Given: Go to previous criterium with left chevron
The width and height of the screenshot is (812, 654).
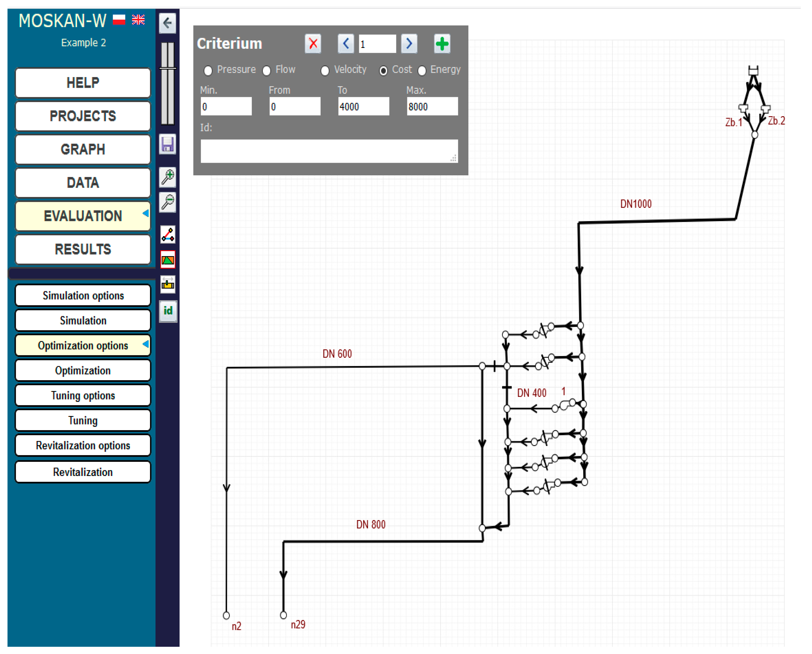Looking at the screenshot, I should tap(345, 44).
